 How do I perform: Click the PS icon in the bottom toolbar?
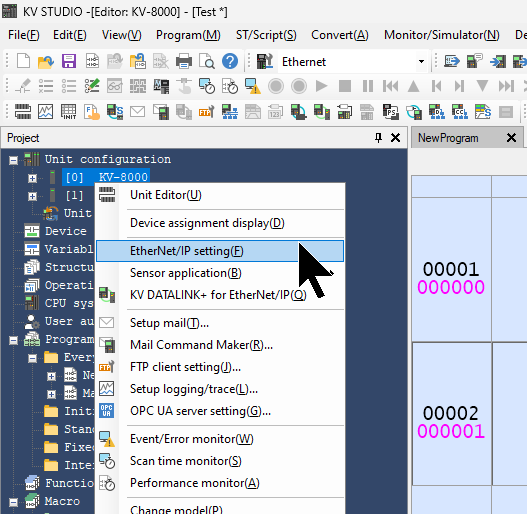point(391,112)
